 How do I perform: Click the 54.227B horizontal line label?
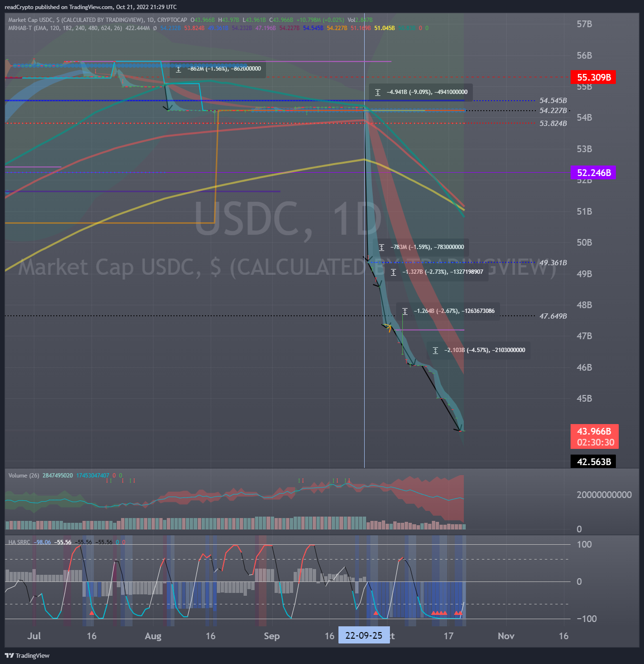(x=553, y=111)
